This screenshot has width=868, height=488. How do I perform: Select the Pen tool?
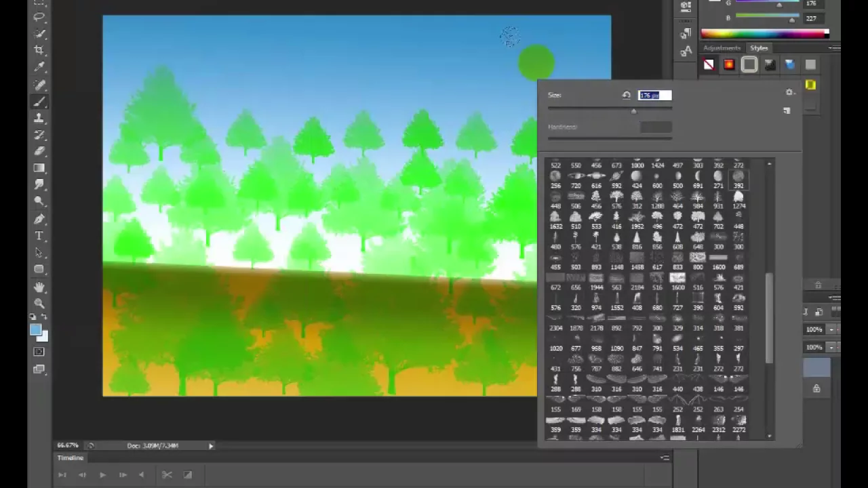pos(39,219)
